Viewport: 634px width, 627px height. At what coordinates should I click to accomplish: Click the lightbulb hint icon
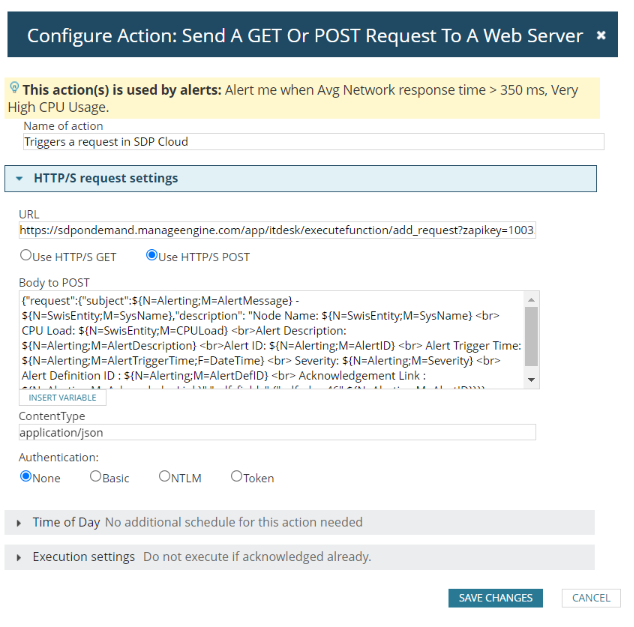point(14,87)
